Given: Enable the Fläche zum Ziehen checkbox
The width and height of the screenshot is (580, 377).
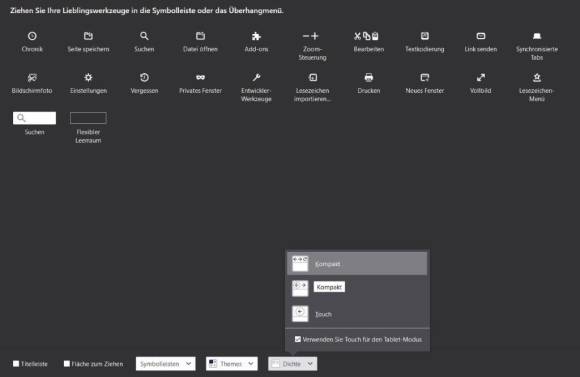Looking at the screenshot, I should pyautogui.click(x=67, y=364).
